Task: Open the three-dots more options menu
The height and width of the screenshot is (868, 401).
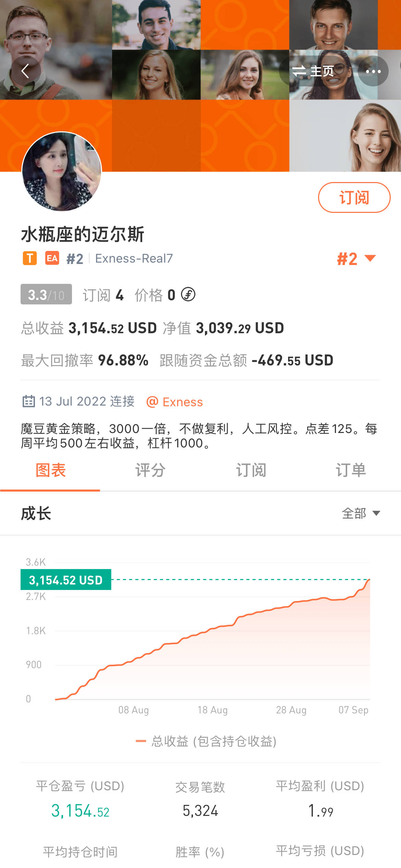Action: 373,71
